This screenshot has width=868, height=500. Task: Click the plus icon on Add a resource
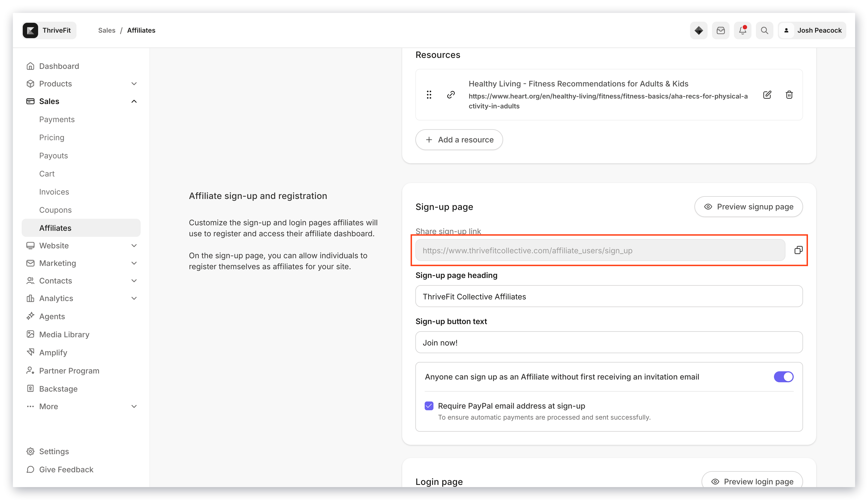pyautogui.click(x=429, y=140)
